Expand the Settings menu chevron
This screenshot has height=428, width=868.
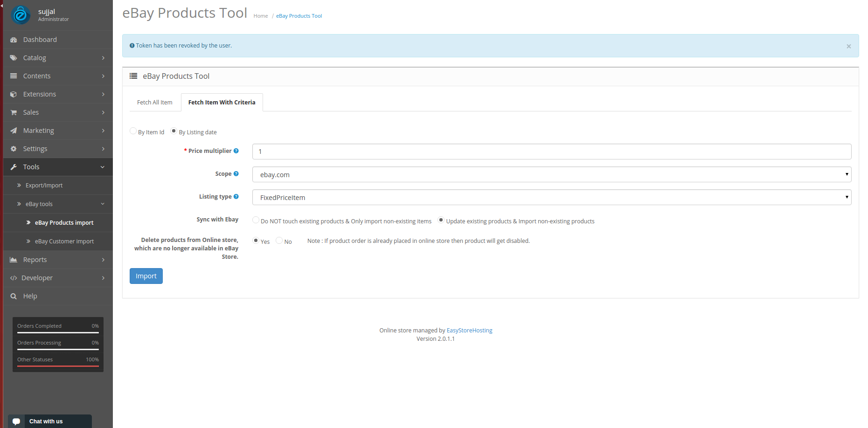(x=103, y=149)
